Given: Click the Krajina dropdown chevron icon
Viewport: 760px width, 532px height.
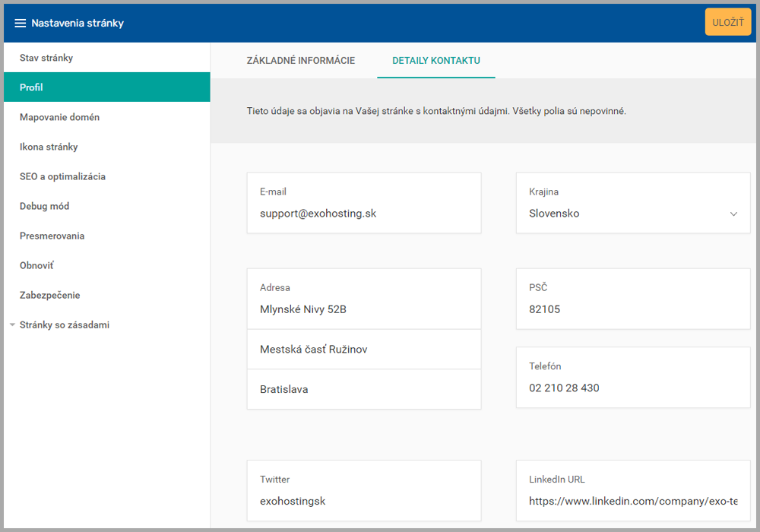Looking at the screenshot, I should pos(733,214).
